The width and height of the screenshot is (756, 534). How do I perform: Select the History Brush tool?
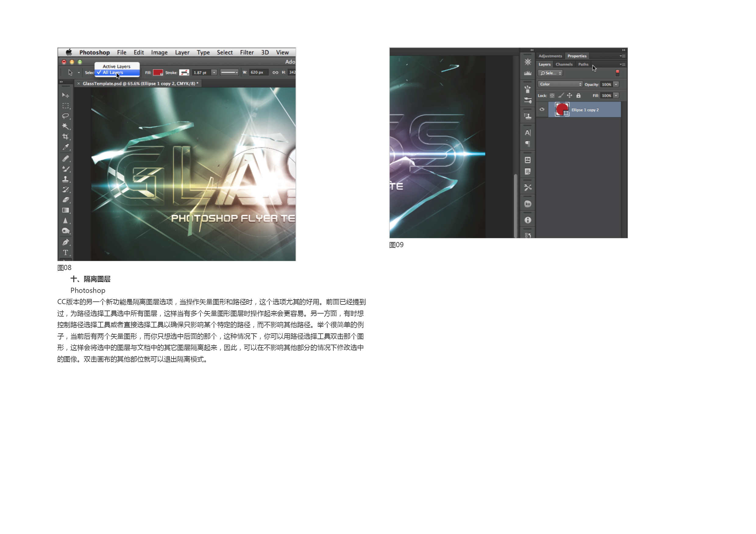pyautogui.click(x=66, y=189)
